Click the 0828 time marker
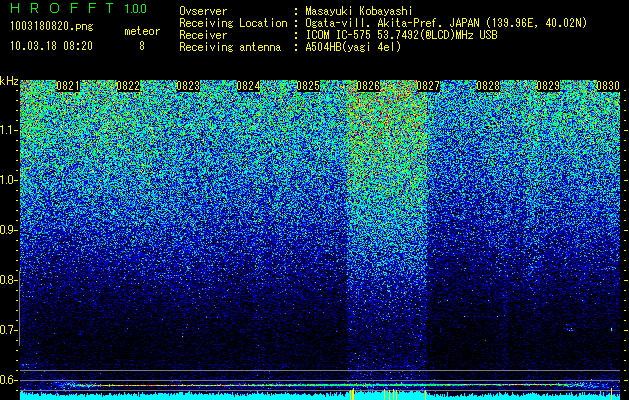The width and height of the screenshot is (629, 400). 488,86
